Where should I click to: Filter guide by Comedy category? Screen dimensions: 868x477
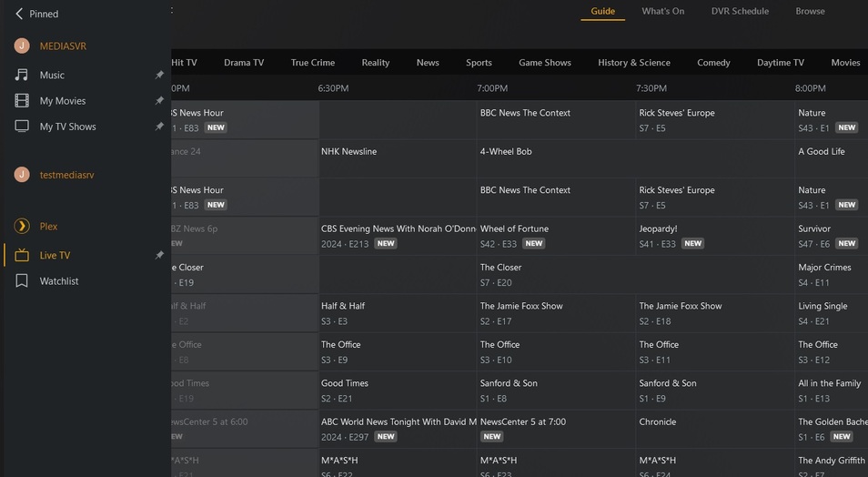(713, 63)
